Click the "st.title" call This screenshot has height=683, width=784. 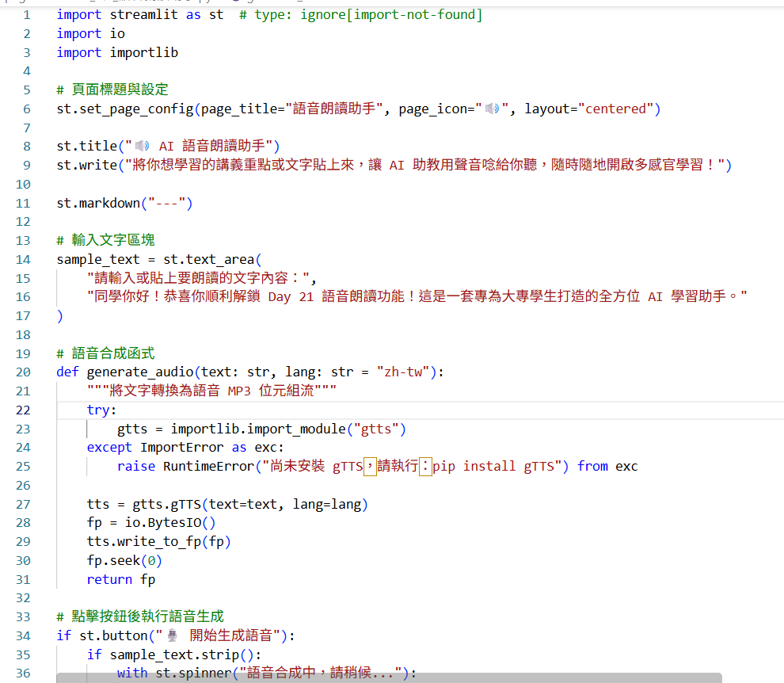pyautogui.click(x=87, y=146)
